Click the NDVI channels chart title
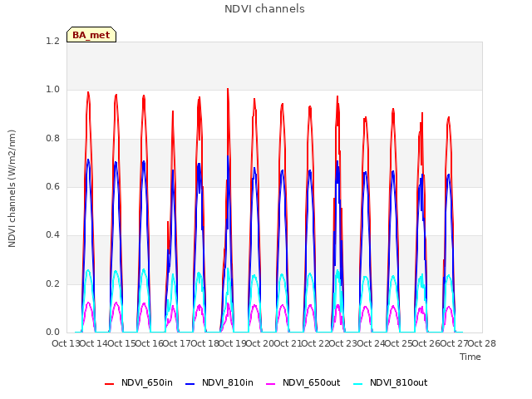 click(x=264, y=9)
